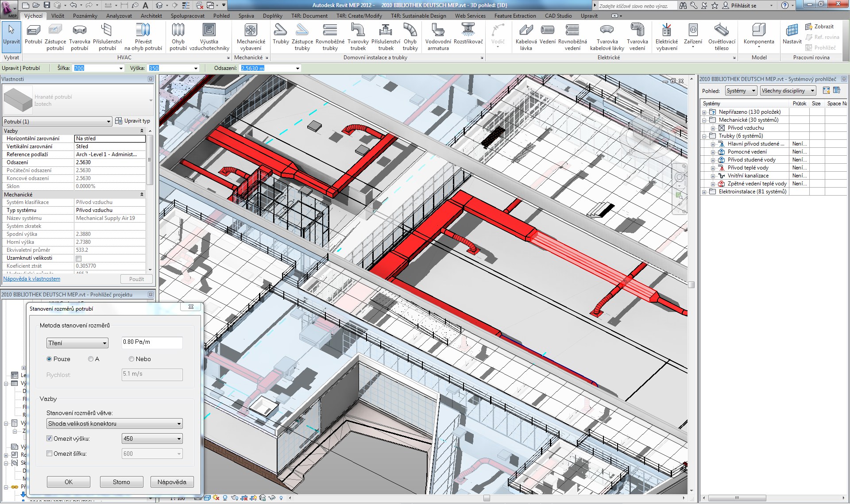Open the Nápověda k vlastnostem link
Image resolution: width=850 pixels, height=504 pixels.
click(31, 279)
